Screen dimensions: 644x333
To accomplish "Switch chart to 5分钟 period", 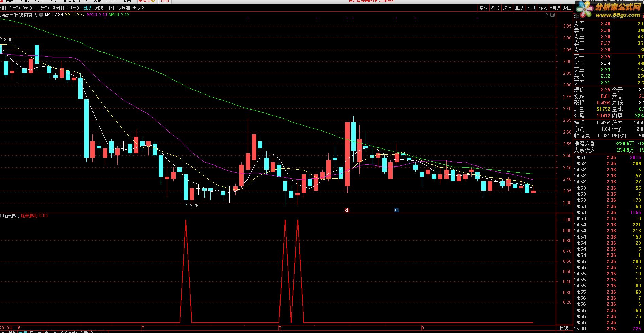I will pos(28,8).
